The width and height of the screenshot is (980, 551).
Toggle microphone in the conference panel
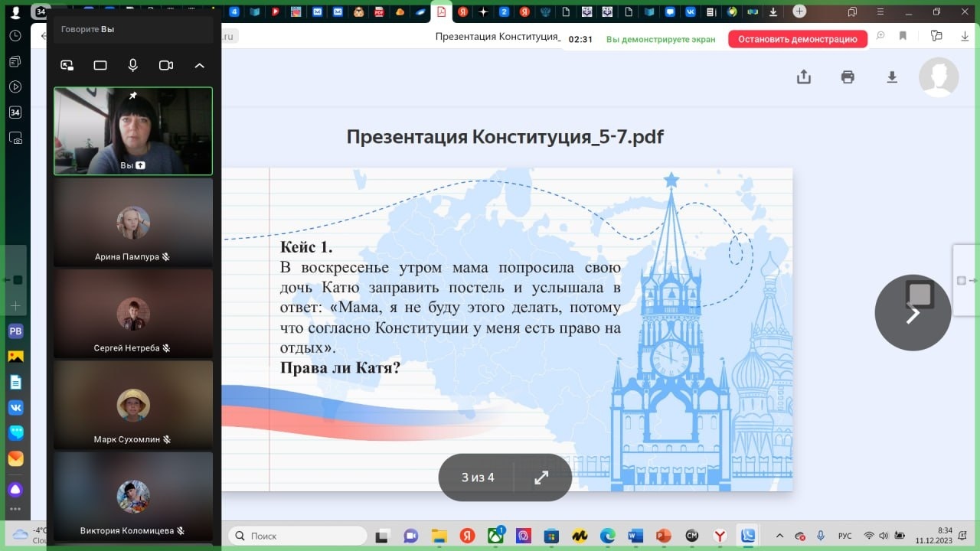133,65
